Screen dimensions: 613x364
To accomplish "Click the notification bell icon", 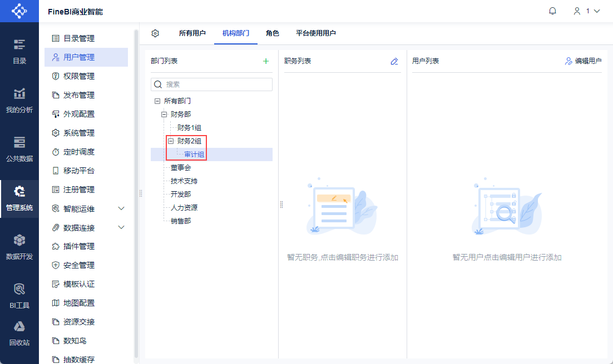I will (552, 11).
